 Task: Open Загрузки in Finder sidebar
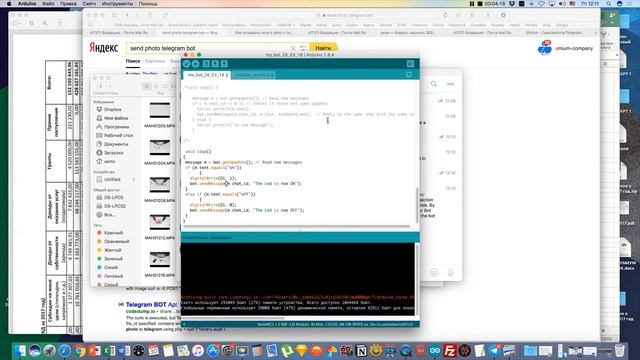[x=110, y=153]
